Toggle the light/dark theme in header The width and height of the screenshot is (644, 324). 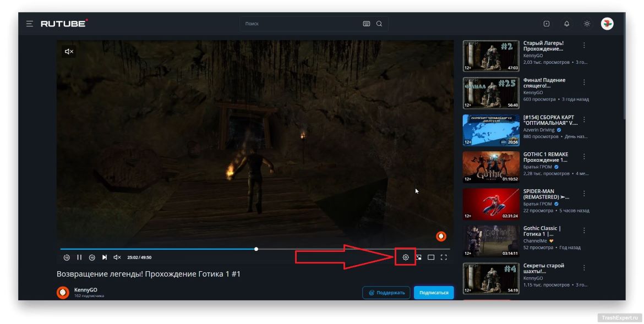[x=587, y=24]
